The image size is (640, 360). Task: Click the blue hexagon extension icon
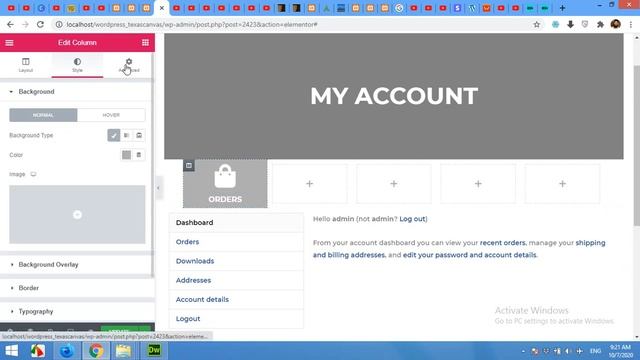click(x=555, y=24)
